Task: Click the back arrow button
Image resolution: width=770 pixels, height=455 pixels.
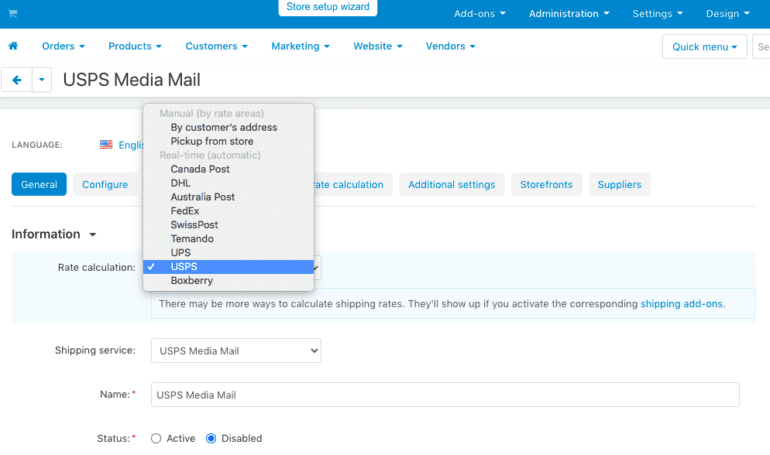Action: coord(17,80)
